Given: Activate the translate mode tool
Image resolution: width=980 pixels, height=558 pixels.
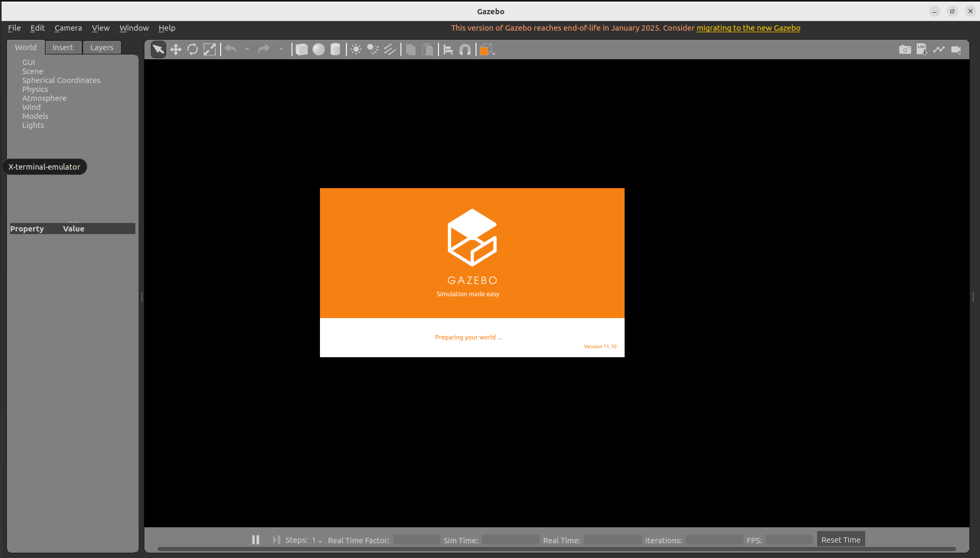Looking at the screenshot, I should pos(176,50).
